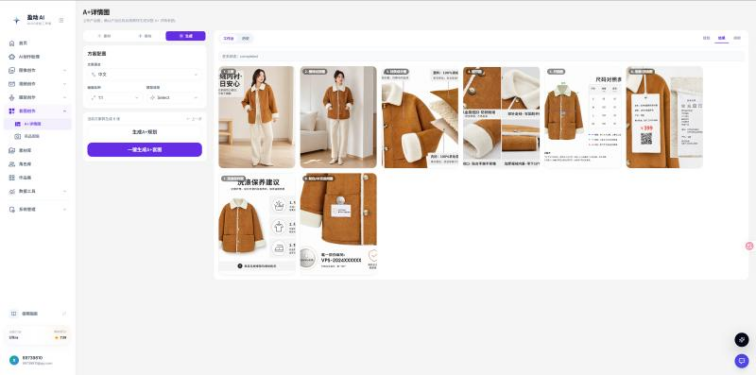Open the A+ detail page submenu item
Viewport: 756px width, 376px height.
pyautogui.click(x=38, y=124)
